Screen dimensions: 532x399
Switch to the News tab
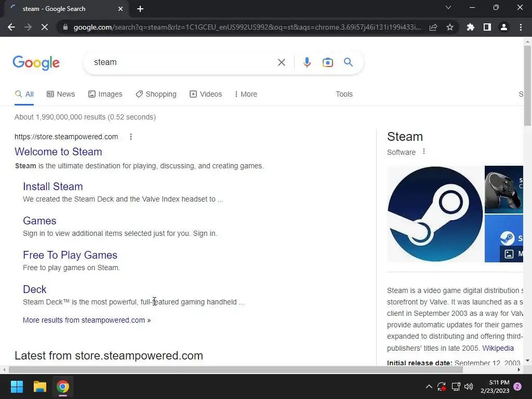[61, 94]
